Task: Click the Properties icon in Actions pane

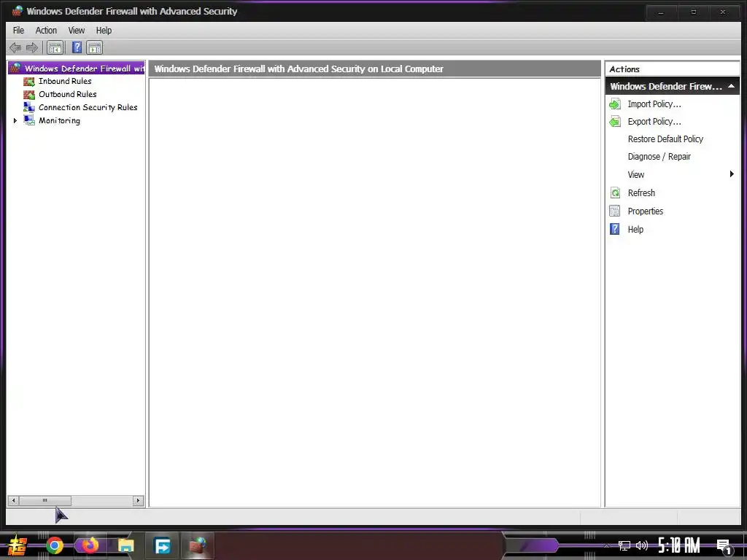Action: (x=615, y=211)
